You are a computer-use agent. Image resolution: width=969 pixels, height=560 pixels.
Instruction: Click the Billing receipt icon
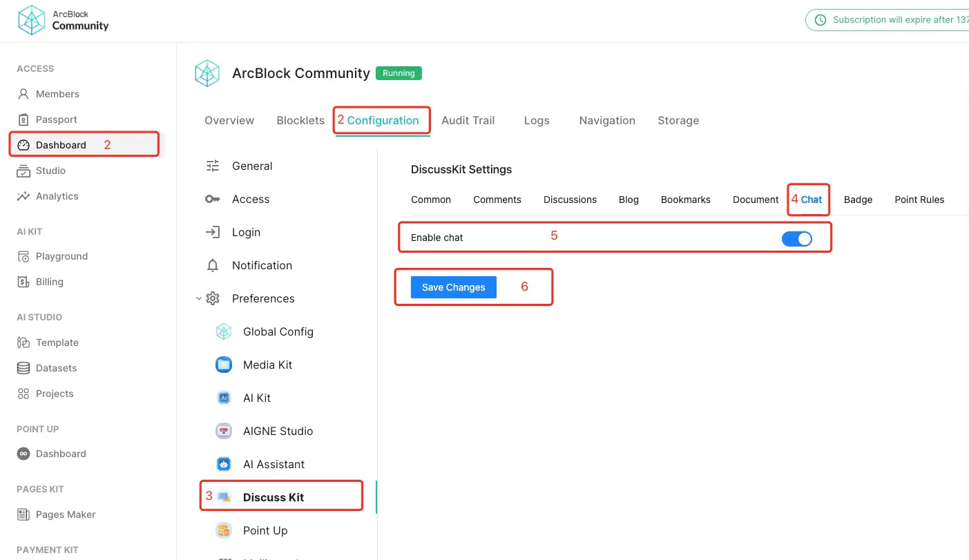[x=23, y=282]
